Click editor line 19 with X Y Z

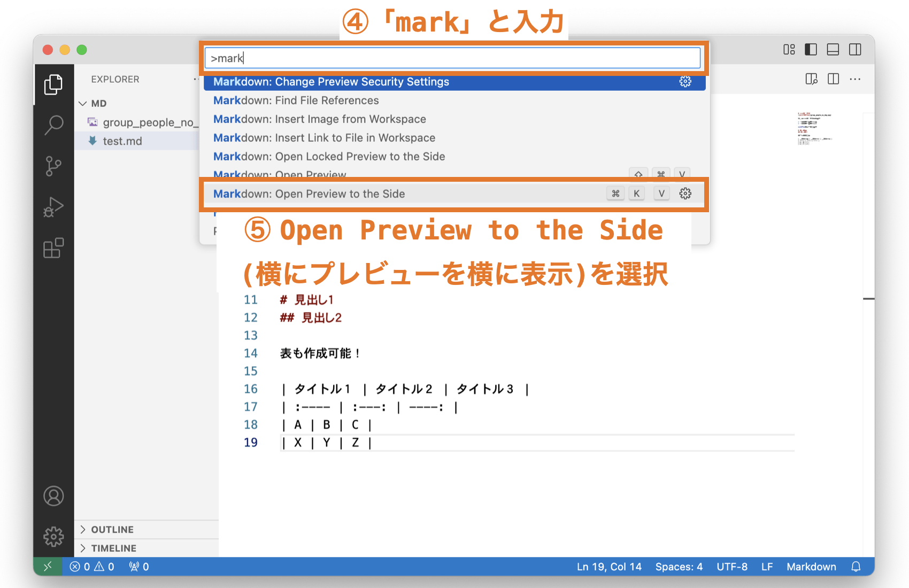click(x=326, y=443)
